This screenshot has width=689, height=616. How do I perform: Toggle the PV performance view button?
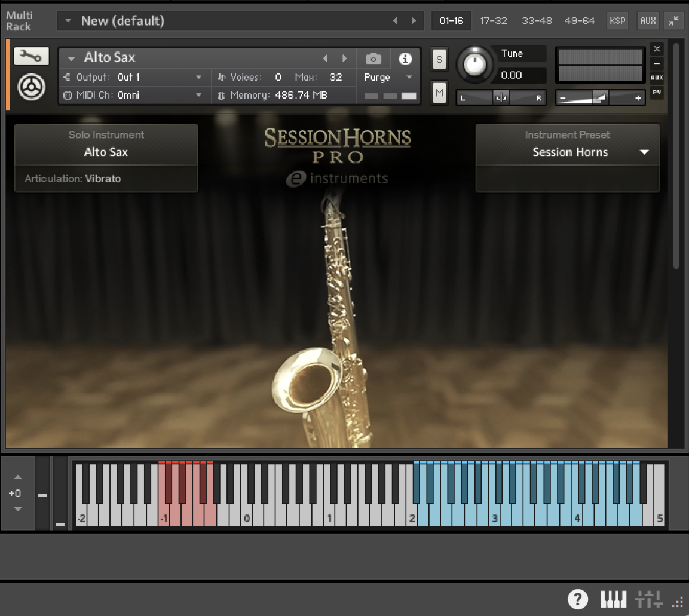pos(657,92)
